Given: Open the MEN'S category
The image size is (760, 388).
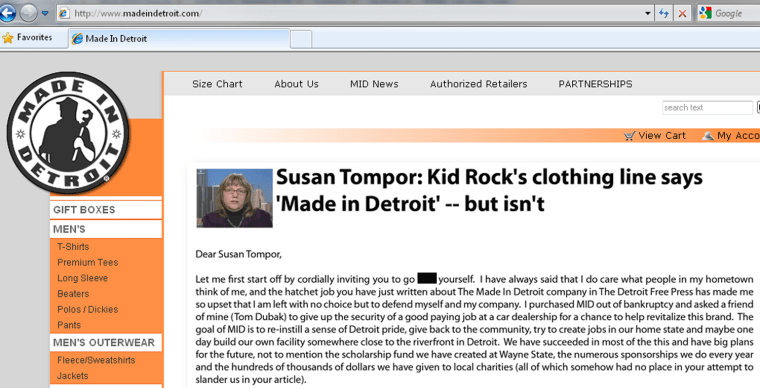Looking at the screenshot, I should tap(106, 229).
